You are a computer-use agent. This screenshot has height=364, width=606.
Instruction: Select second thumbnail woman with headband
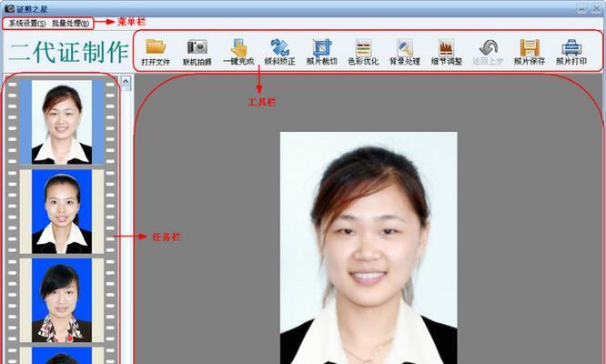pos(62,211)
